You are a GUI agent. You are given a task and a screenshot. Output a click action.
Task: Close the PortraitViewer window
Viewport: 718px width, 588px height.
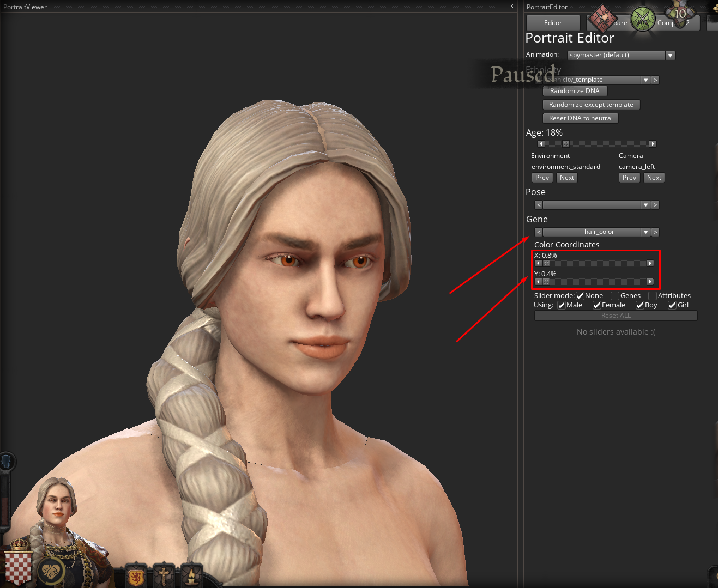[x=511, y=6]
